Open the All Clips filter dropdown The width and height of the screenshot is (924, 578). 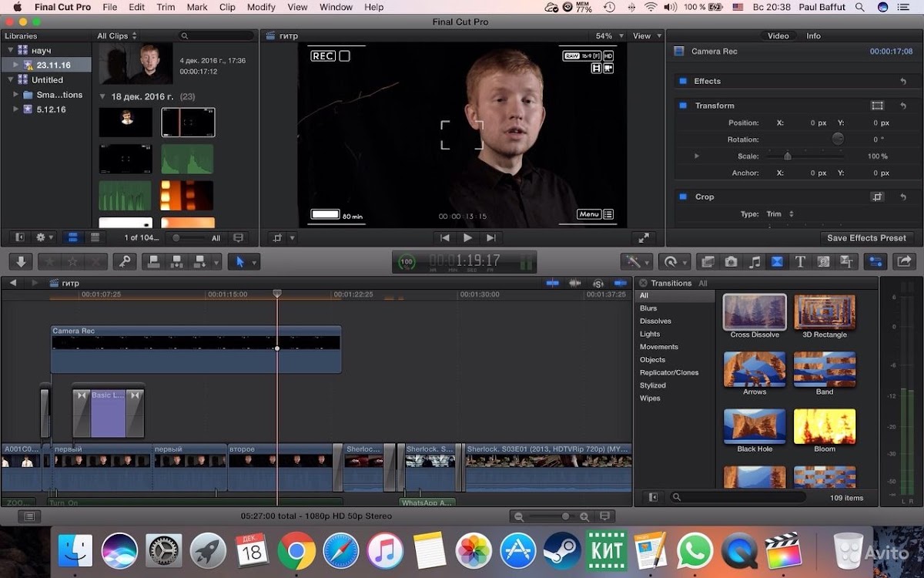pyautogui.click(x=117, y=35)
